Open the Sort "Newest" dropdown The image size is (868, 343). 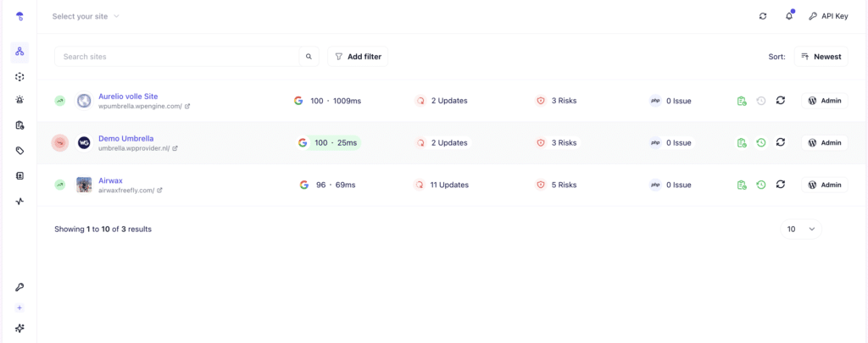coord(820,57)
